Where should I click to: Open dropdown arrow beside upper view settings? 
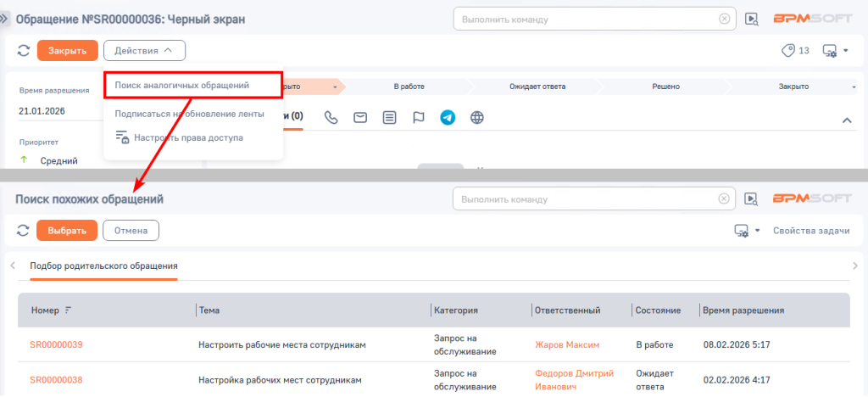tap(846, 51)
